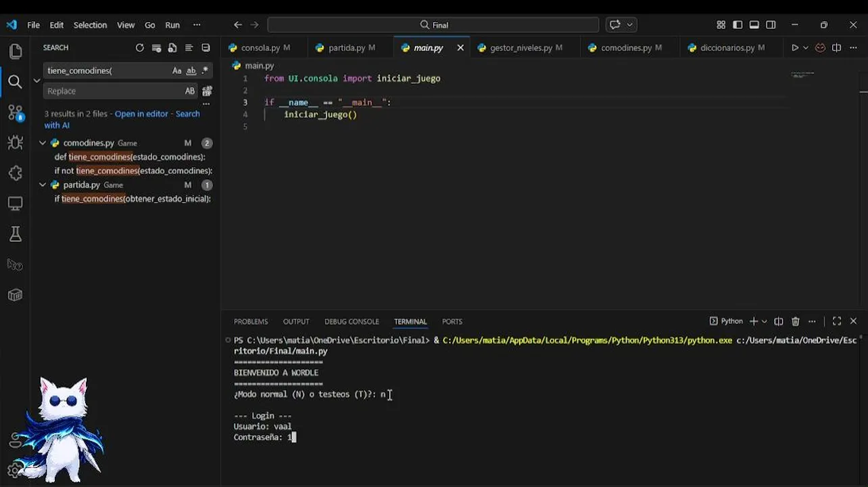868x487 pixels.
Task: Refresh the search results
Action: (139, 48)
